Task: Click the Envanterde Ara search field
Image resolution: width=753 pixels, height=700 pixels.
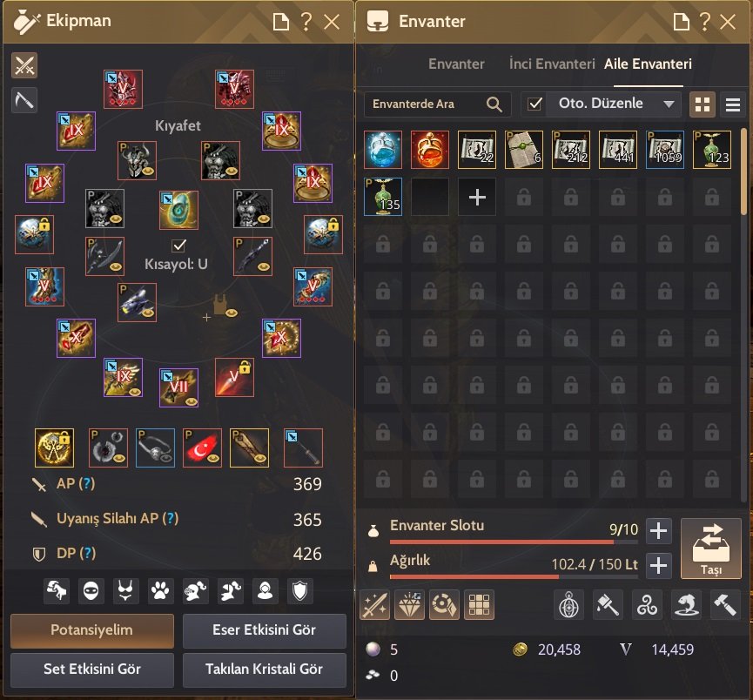Action: point(427,104)
